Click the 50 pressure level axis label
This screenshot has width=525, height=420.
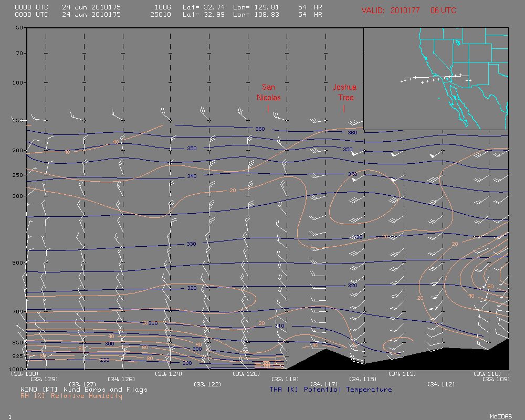point(19,27)
